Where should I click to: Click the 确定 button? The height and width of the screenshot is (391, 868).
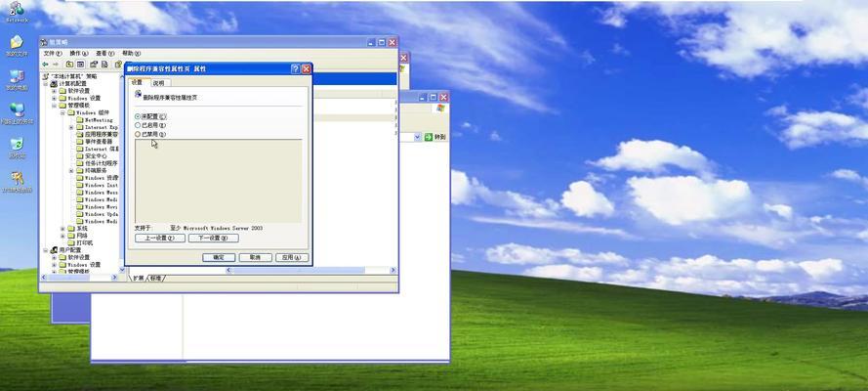(219, 257)
